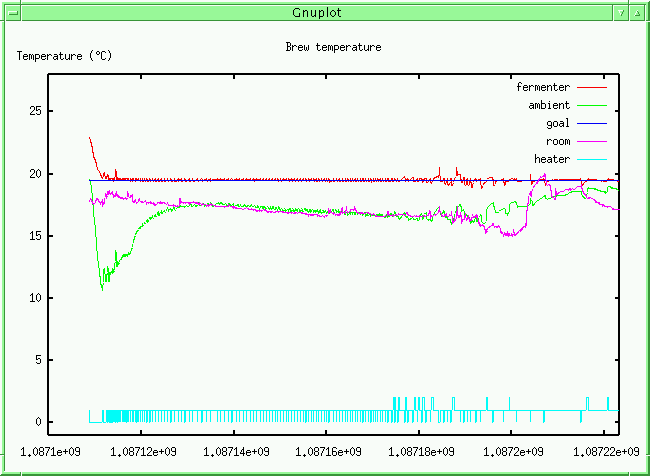Click the x-axis label 1.08722e+09
Screen dimensions: 650x476
click(x=604, y=451)
